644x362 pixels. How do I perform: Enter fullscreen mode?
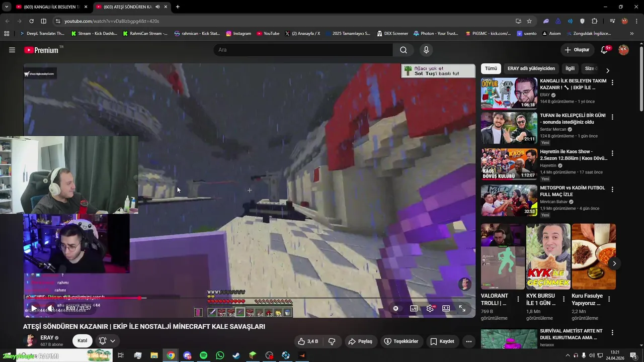click(462, 308)
